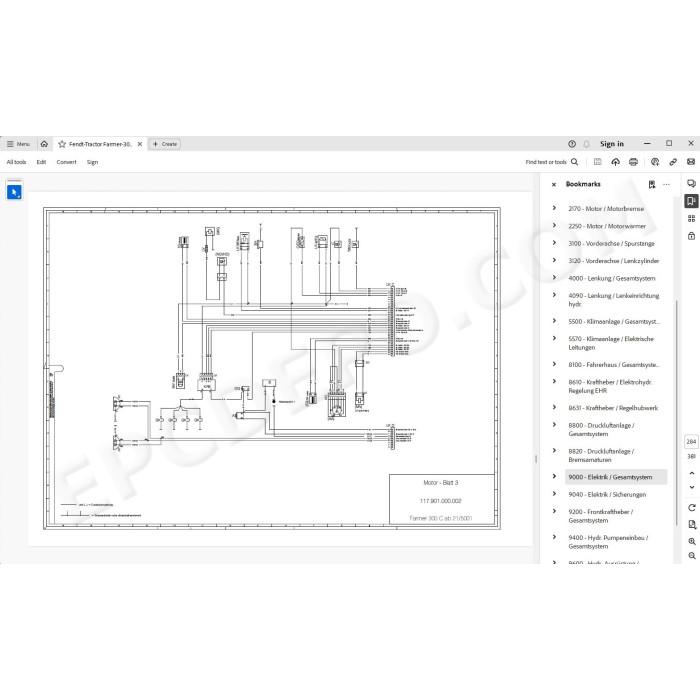Expand the 2250 Motor / Motorwärmer bookmark
Screen dimensions: 700x700
coord(554,225)
